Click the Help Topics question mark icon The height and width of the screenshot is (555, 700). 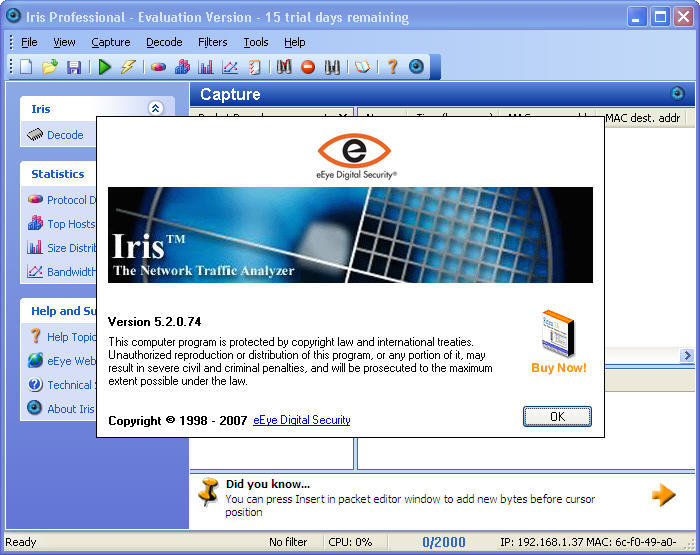[x=35, y=336]
